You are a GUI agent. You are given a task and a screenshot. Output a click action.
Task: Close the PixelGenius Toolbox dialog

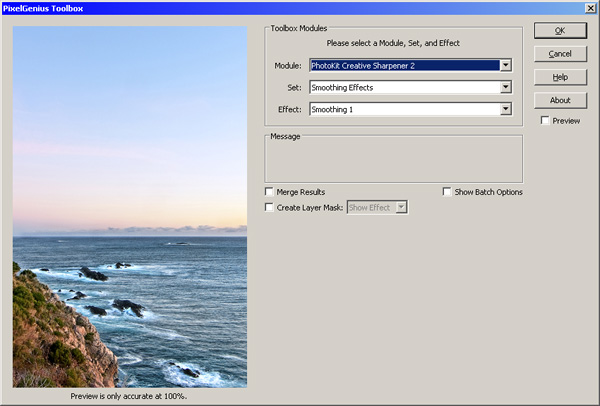click(590, 8)
